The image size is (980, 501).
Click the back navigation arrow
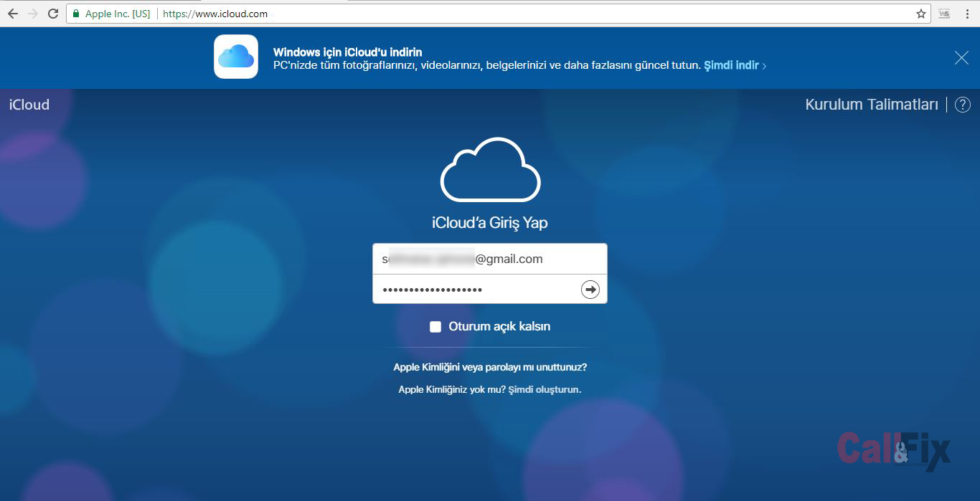pyautogui.click(x=12, y=13)
